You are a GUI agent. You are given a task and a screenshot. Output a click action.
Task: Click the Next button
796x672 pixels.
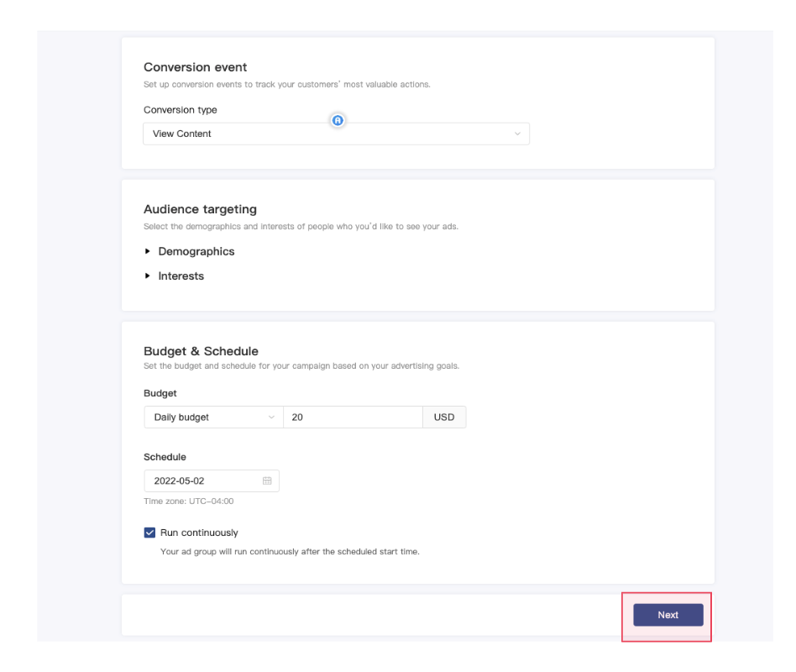[668, 614]
